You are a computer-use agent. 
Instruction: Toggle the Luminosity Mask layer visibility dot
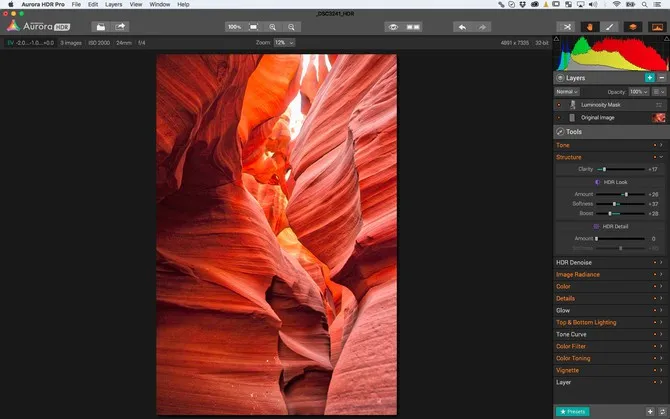pyautogui.click(x=559, y=104)
